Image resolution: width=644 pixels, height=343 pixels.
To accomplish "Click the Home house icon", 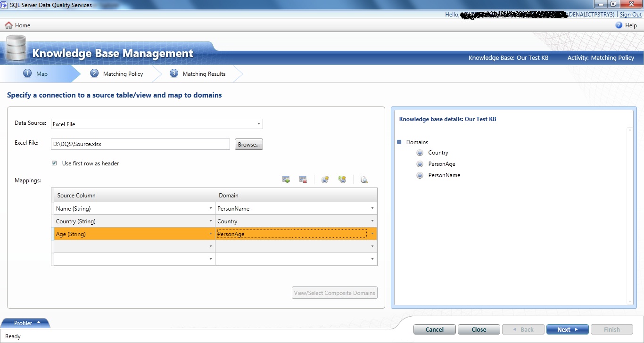I will point(8,25).
